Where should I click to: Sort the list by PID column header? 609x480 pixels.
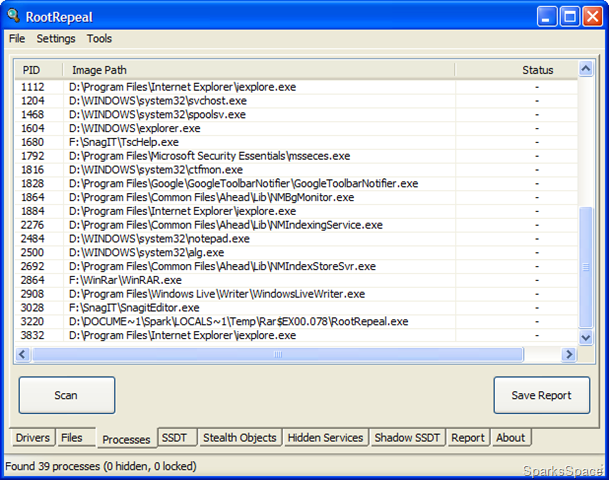click(x=39, y=70)
